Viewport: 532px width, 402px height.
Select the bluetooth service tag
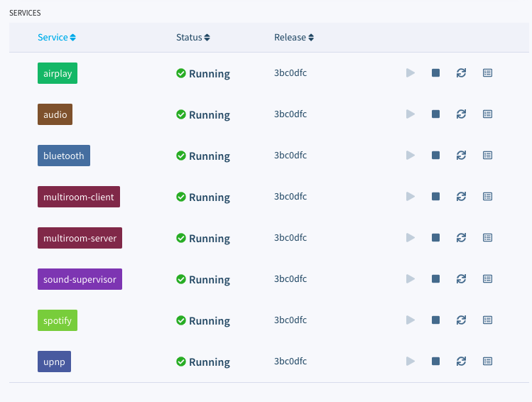64,156
